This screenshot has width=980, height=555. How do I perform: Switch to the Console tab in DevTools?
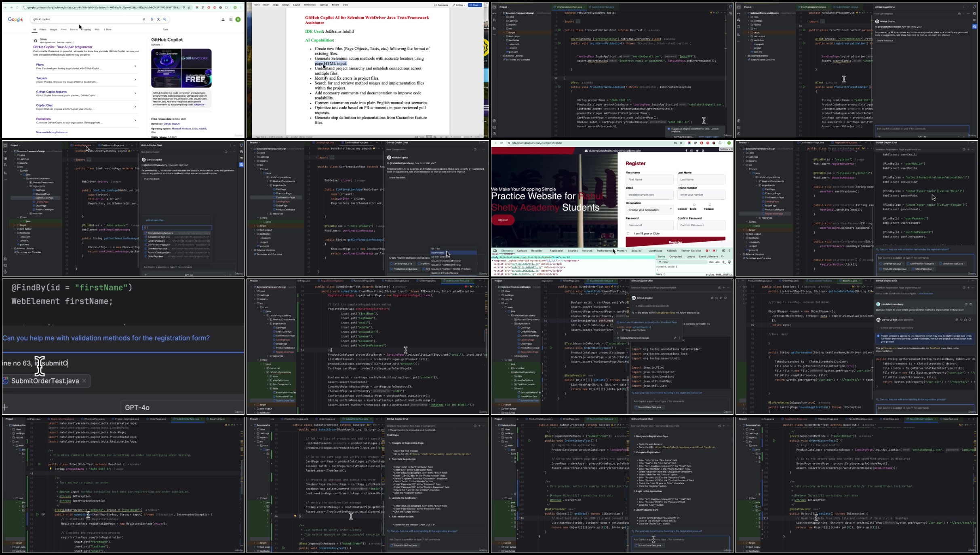[x=522, y=251]
